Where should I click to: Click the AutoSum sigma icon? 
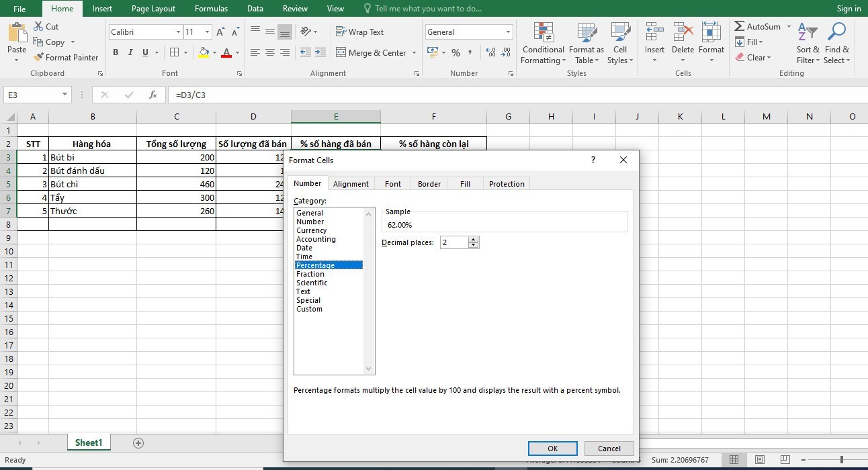point(740,27)
